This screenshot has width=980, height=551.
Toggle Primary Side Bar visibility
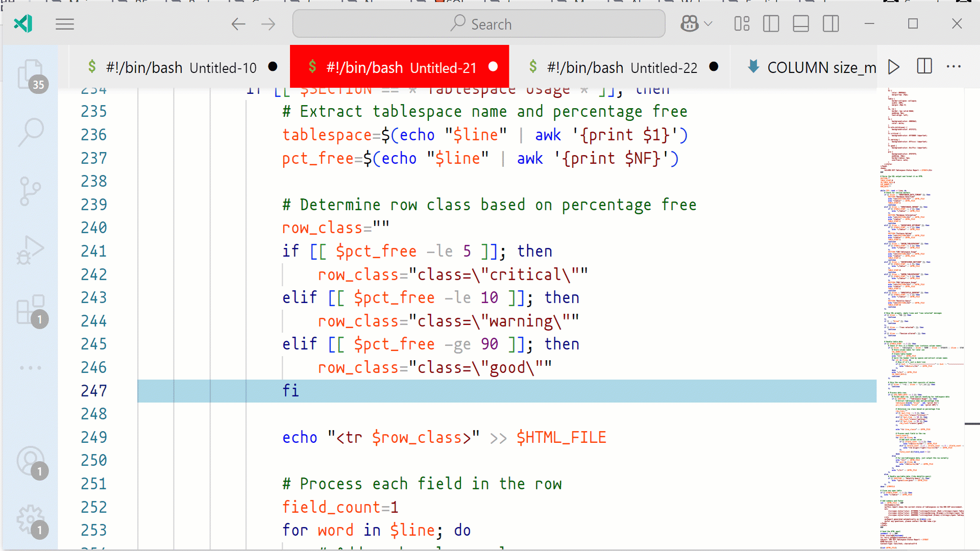coord(771,24)
